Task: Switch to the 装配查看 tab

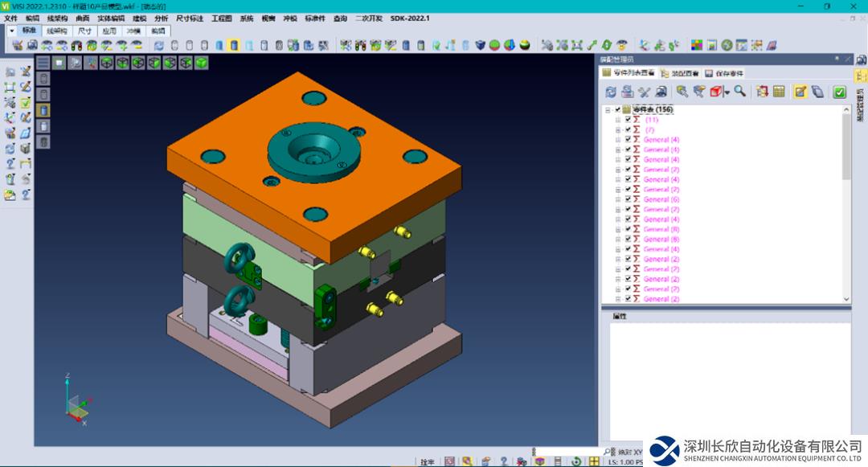Action: point(683,73)
